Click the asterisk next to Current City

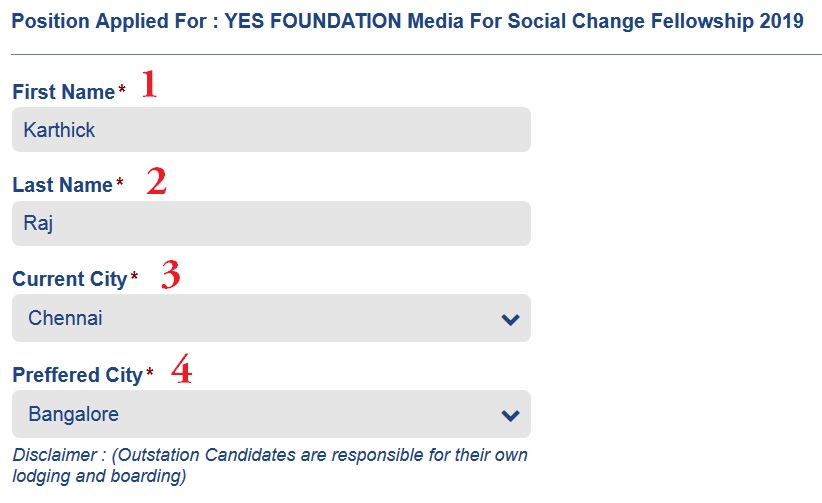[x=134, y=278]
